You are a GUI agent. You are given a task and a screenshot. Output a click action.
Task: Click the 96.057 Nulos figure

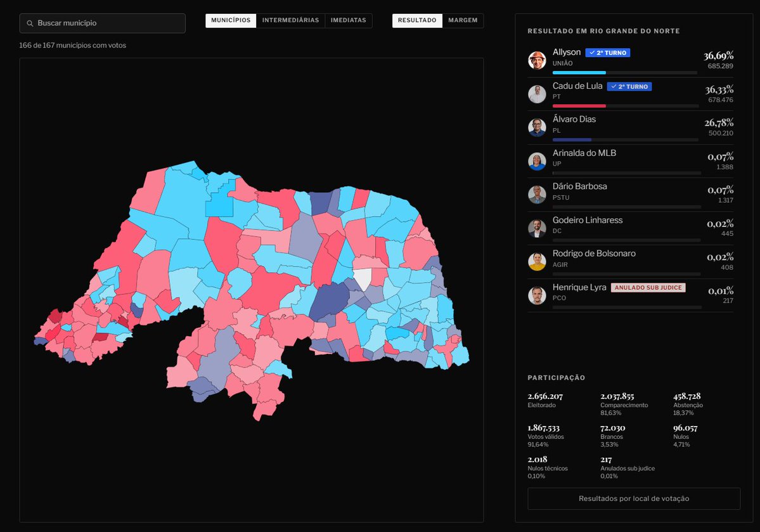pyautogui.click(x=685, y=428)
